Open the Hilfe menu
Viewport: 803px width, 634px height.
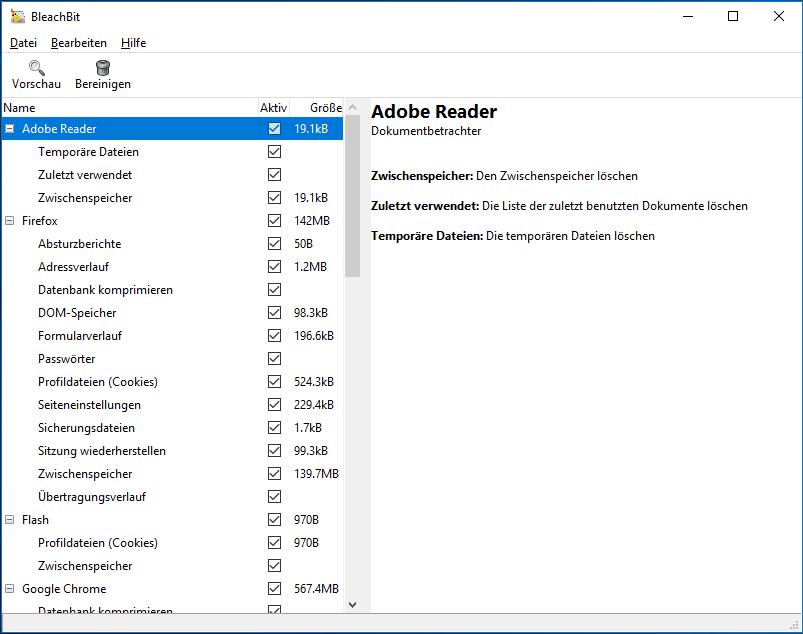tap(134, 43)
